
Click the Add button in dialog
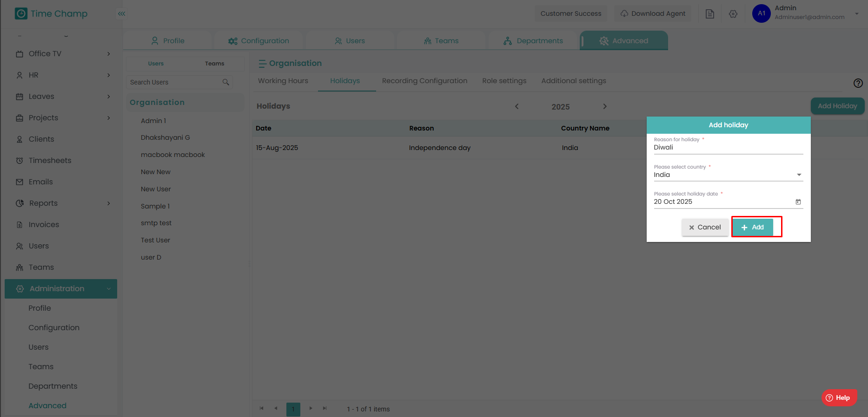coord(753,227)
